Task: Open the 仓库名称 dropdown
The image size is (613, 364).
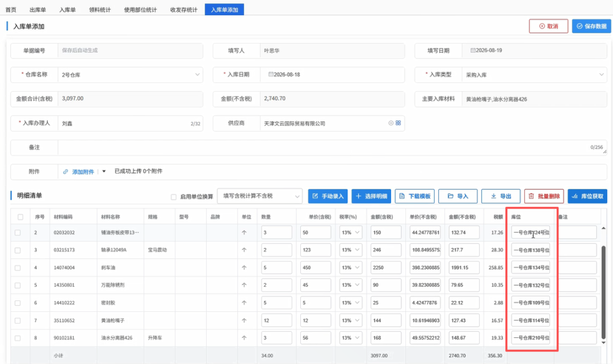Action: coord(130,75)
